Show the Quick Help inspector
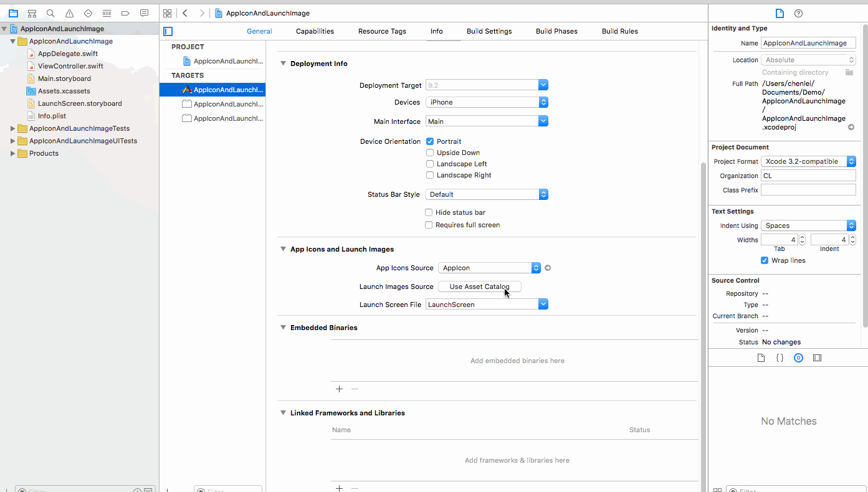The height and width of the screenshot is (492, 868). (798, 13)
